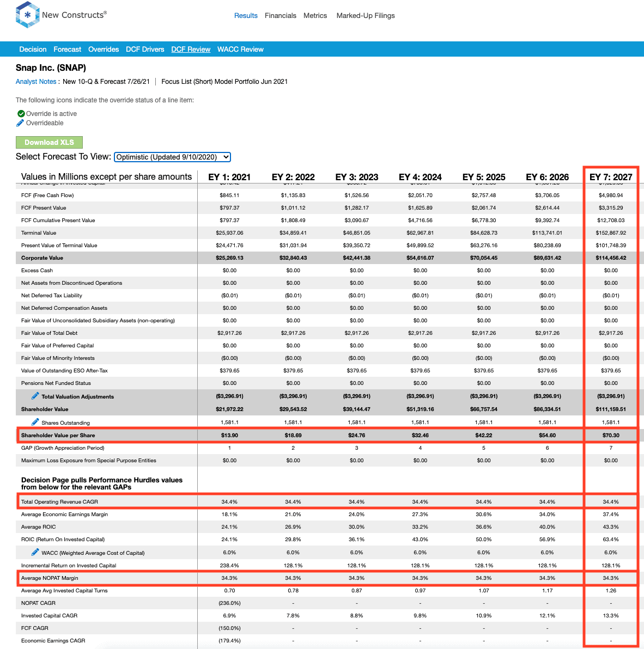Viewport: 644px width, 649px height.
Task: Click the Average NOPAT Margin label
Action: (50, 578)
